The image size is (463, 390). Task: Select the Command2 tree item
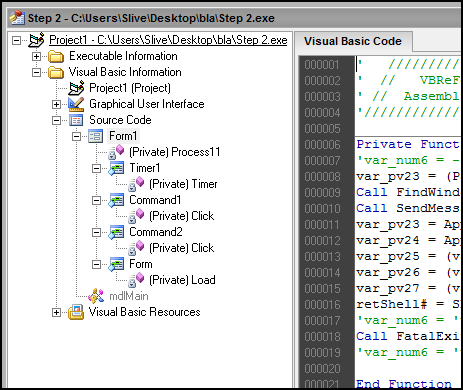tap(156, 232)
